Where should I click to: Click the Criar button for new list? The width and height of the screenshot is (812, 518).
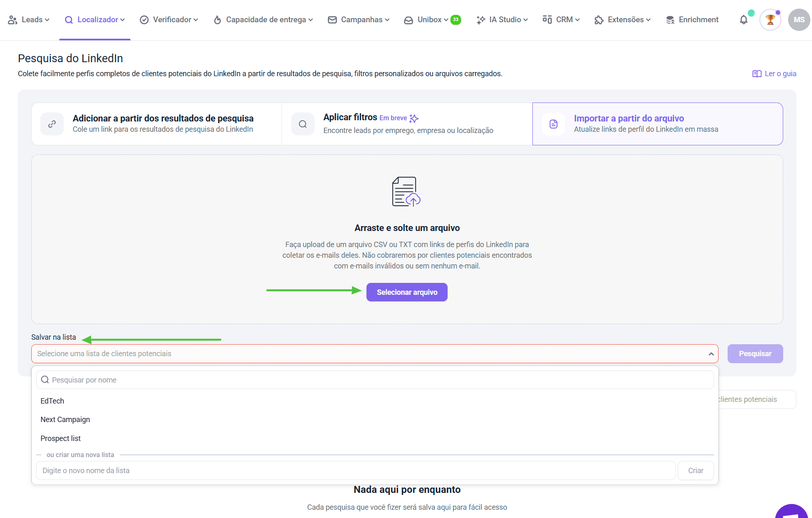[x=695, y=471]
